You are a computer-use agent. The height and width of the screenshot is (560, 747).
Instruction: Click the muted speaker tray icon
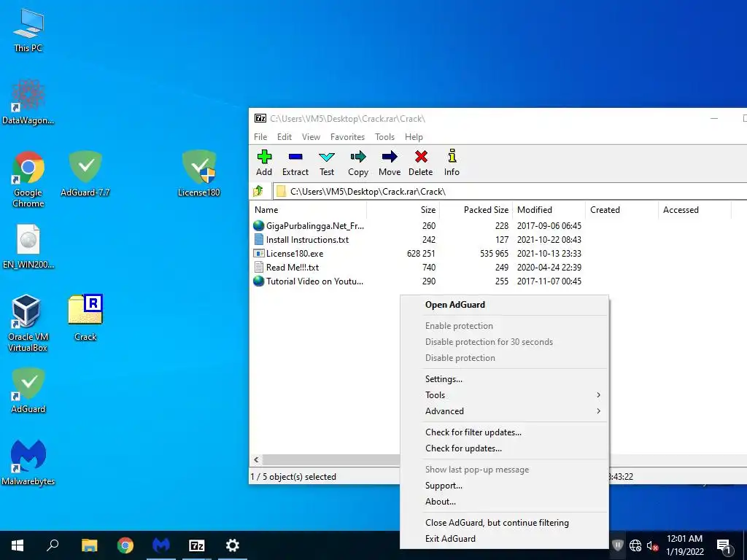[x=653, y=545]
